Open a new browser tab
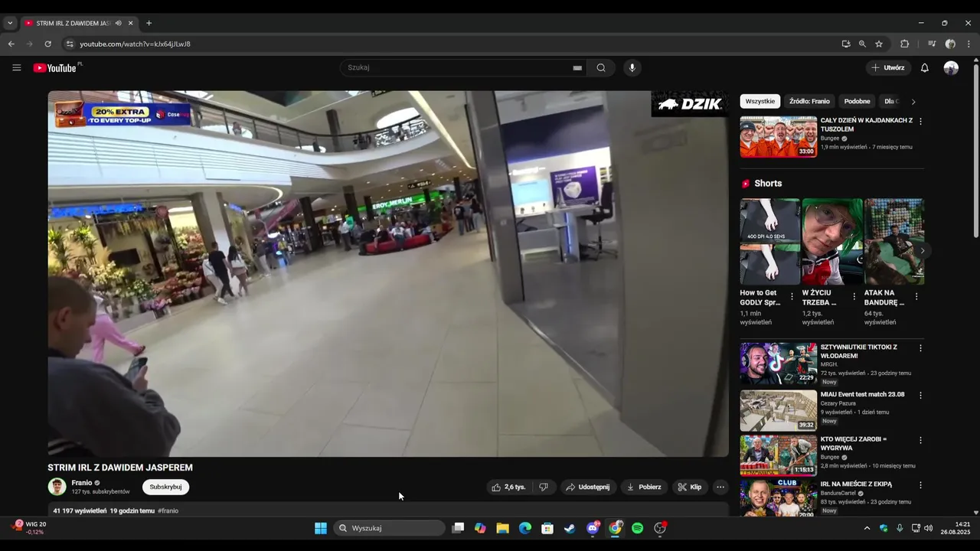This screenshot has height=551, width=980. (149, 23)
